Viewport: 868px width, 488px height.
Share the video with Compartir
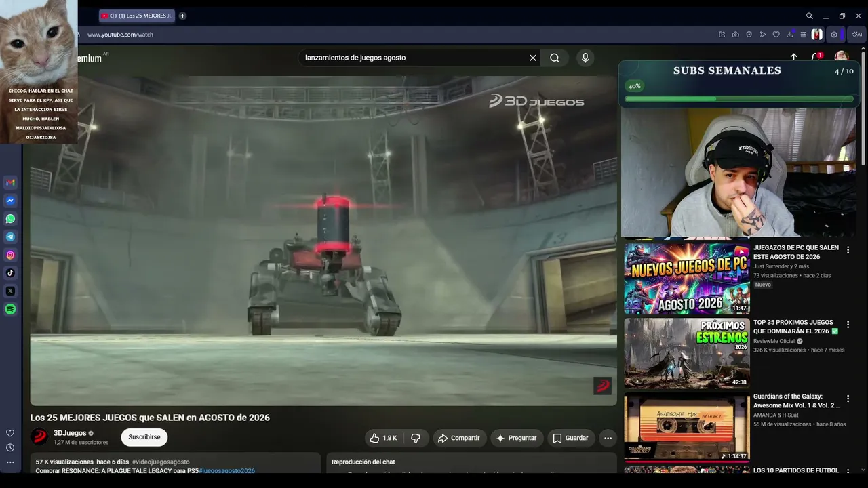[x=458, y=438]
